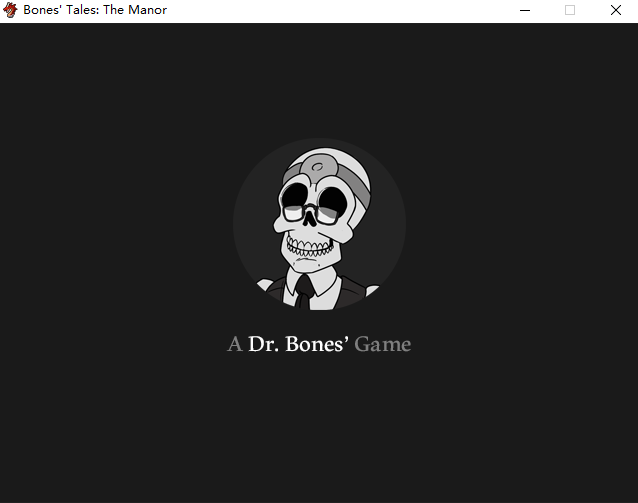This screenshot has width=638, height=503.
Task: Click the grey letter "A" before Dr.
Action: tap(235, 344)
